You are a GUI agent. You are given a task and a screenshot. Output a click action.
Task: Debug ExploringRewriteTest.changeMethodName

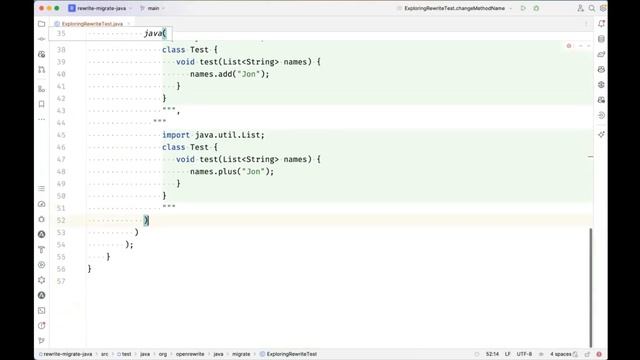(536, 8)
